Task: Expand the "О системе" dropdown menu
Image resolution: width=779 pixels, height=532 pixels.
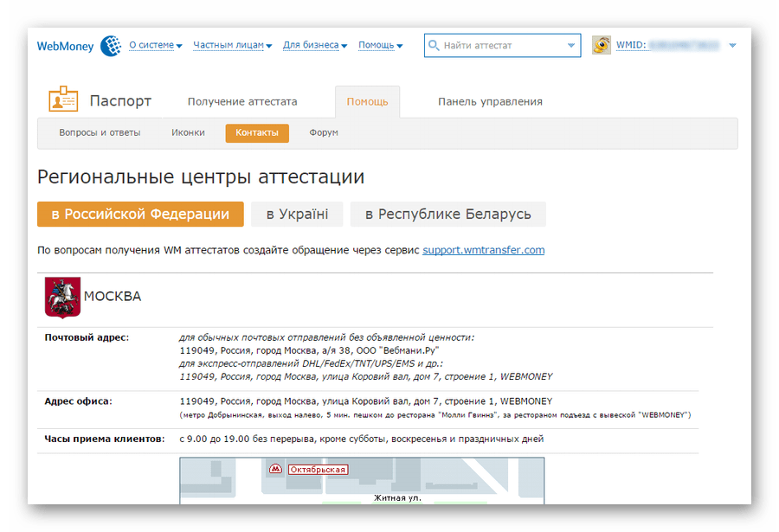Action: pos(155,45)
